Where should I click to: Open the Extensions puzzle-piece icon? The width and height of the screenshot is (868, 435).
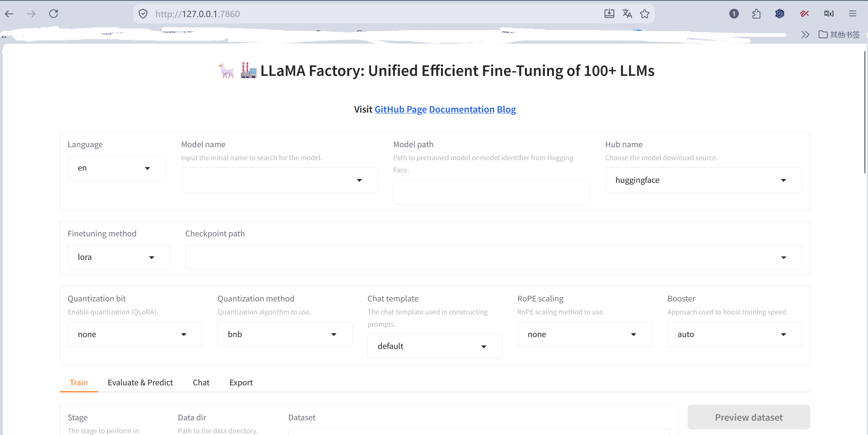click(x=756, y=14)
